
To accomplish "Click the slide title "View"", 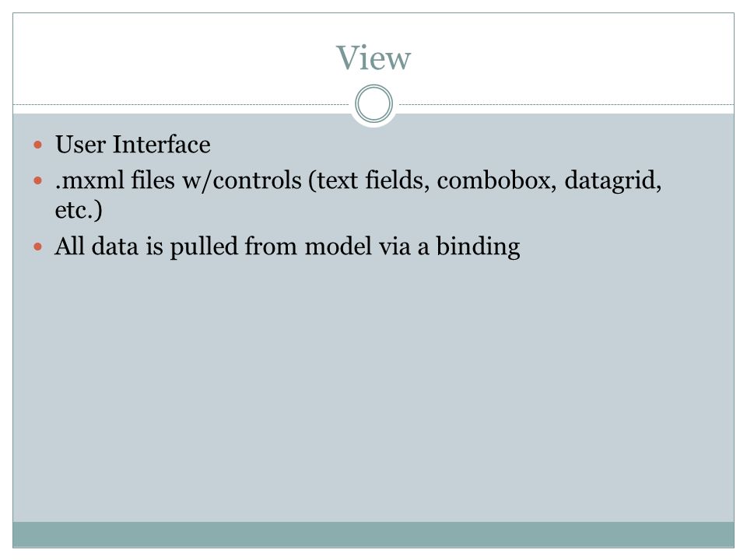I will tap(373, 58).
